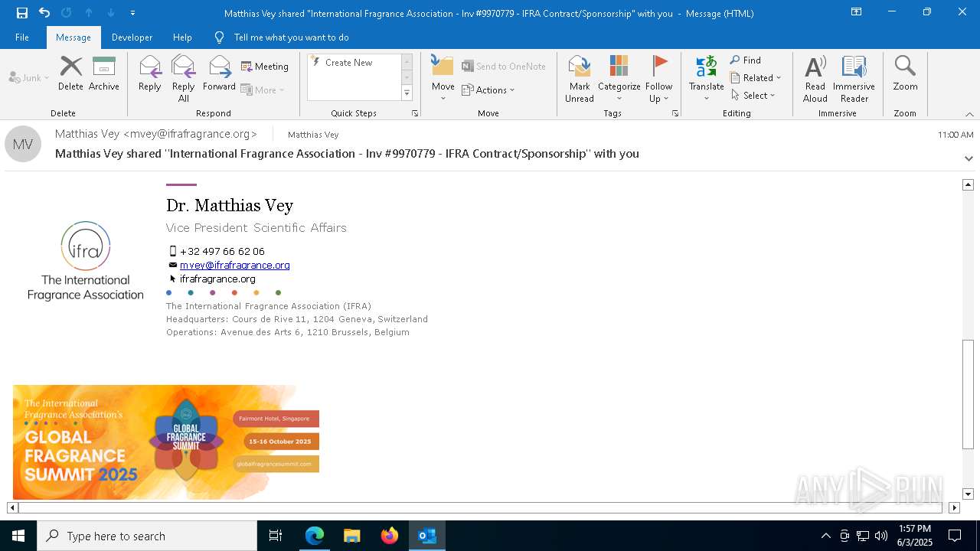The image size is (980, 551).
Task: Start Read Aloud
Action: click(815, 79)
